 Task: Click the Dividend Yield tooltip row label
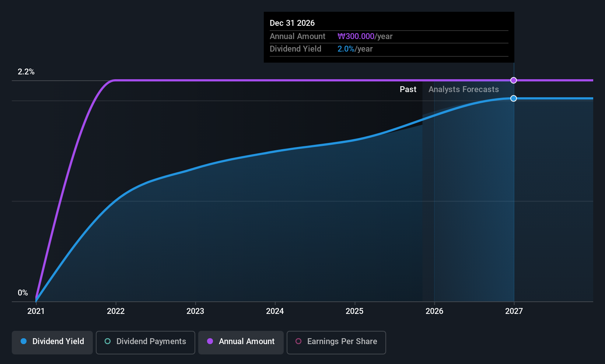295,49
